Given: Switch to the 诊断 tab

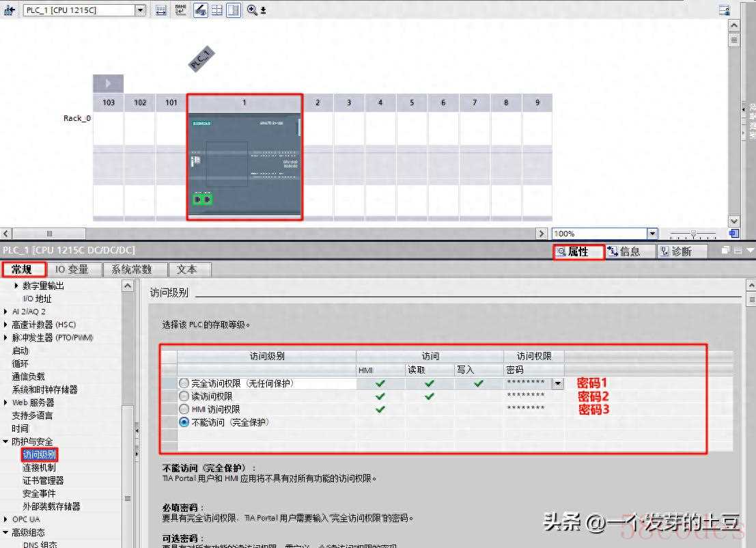Looking at the screenshot, I should [x=675, y=251].
